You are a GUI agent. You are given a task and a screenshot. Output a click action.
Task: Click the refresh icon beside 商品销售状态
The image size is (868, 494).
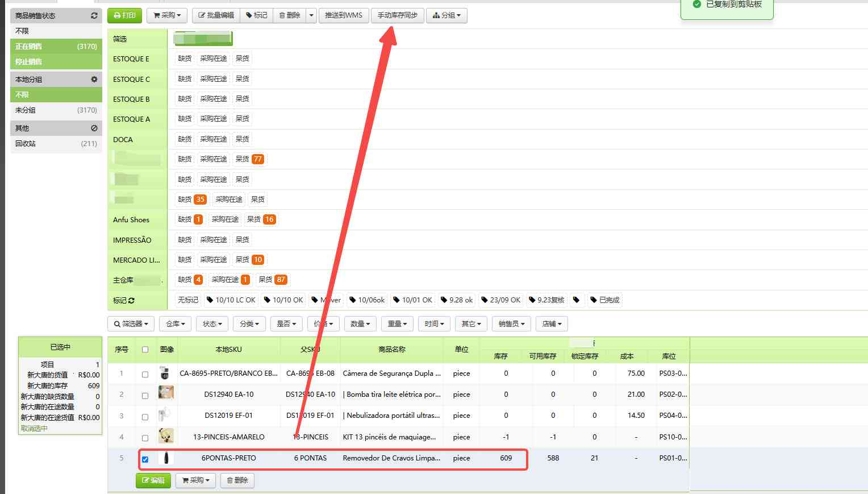pyautogui.click(x=94, y=16)
